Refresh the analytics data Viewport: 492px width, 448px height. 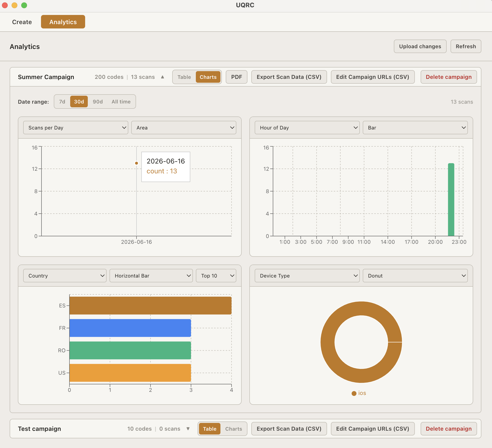(x=466, y=46)
